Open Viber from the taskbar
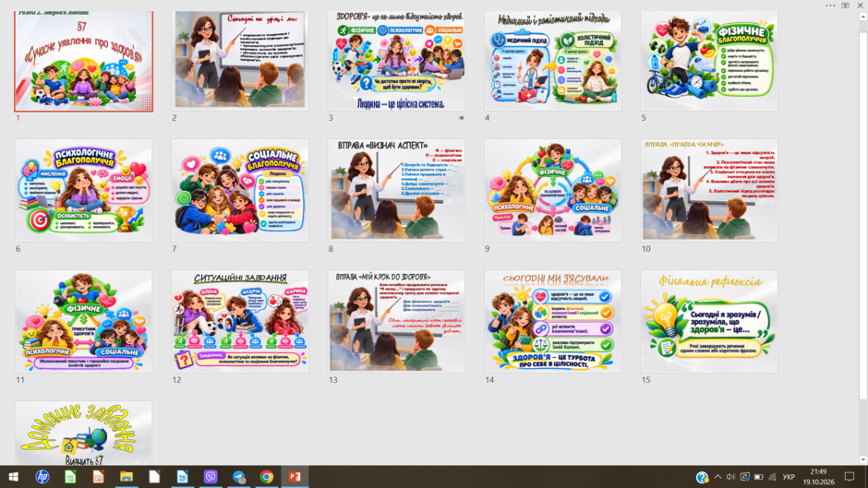 [211, 476]
